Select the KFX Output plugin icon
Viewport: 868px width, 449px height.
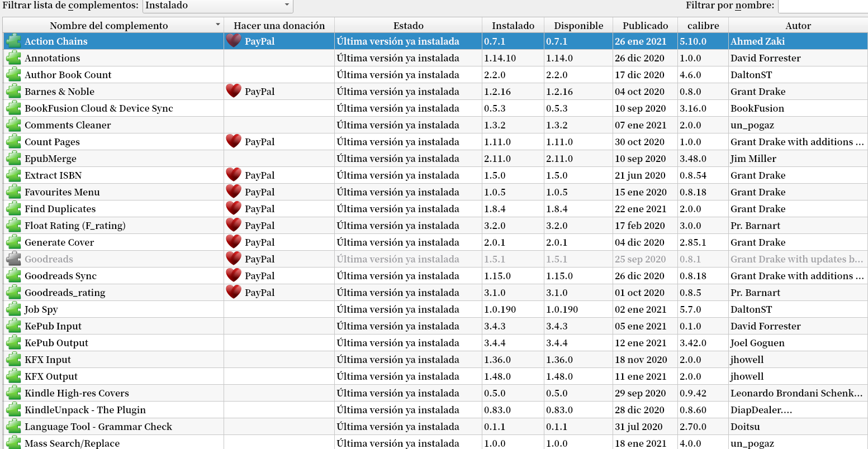[x=13, y=376]
